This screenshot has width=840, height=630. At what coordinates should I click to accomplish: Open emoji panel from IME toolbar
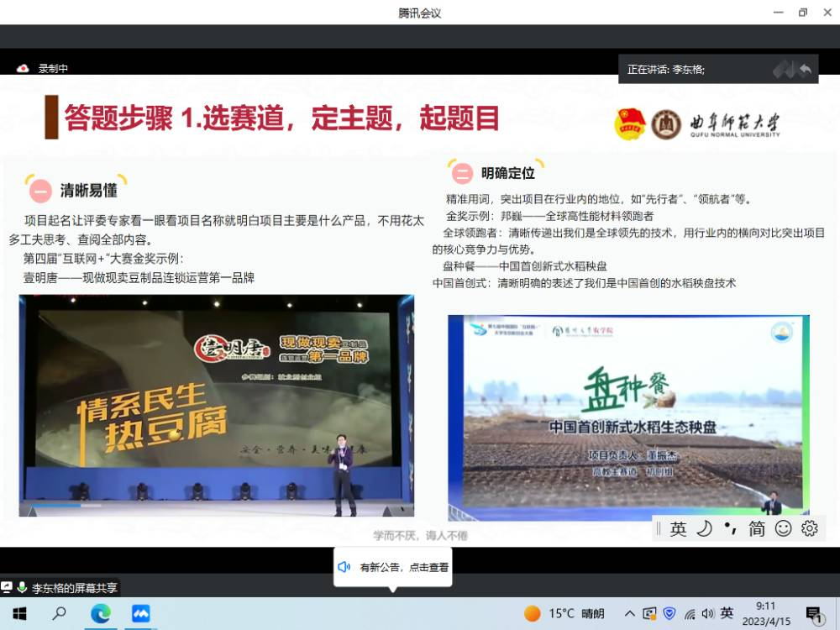coord(783,528)
